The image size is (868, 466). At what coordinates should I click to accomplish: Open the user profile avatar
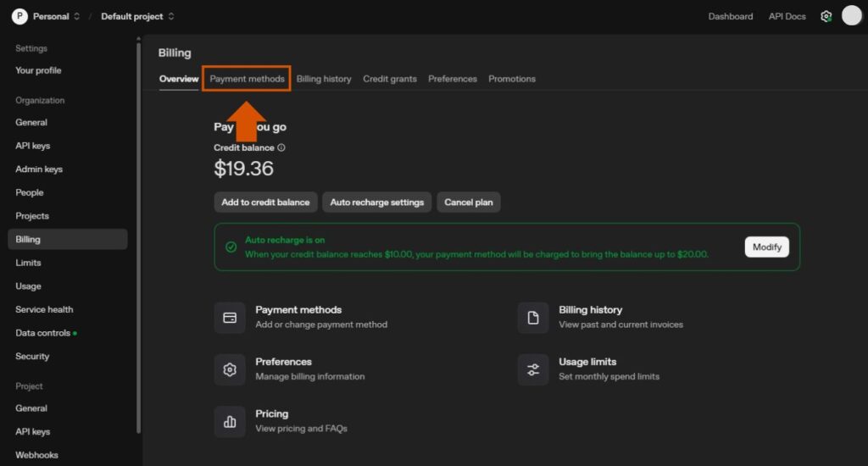851,16
